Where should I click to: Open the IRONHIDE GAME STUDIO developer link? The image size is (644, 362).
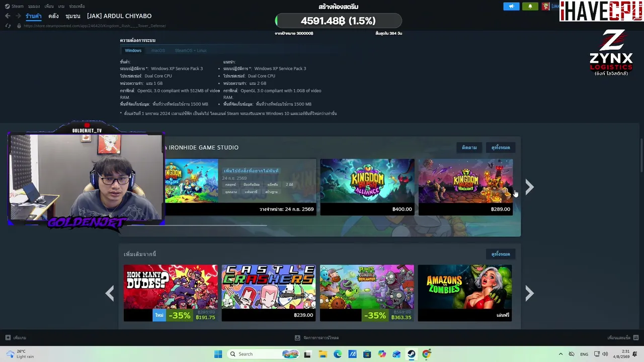click(x=204, y=147)
